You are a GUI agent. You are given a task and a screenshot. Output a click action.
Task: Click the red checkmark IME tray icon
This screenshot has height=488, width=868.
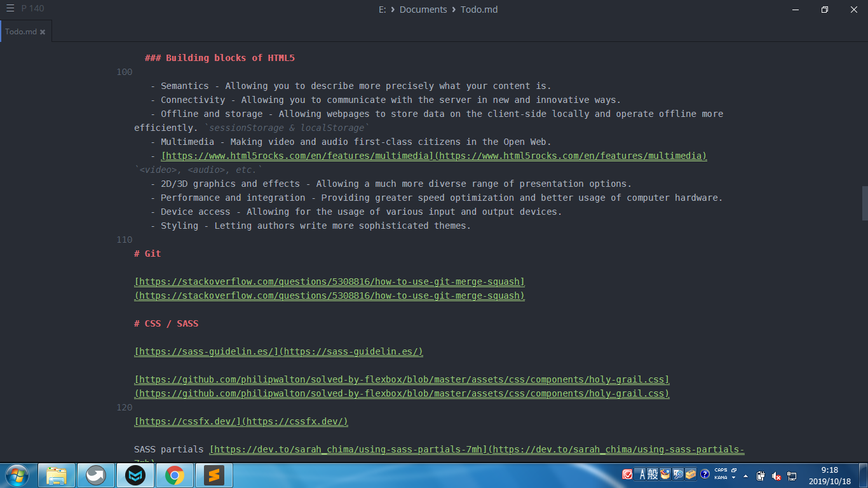point(627,474)
